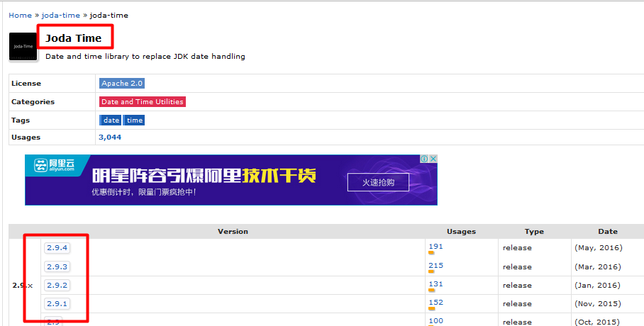The width and height of the screenshot is (644, 326).
Task: Open version 2.9.1 link
Action: click(57, 303)
